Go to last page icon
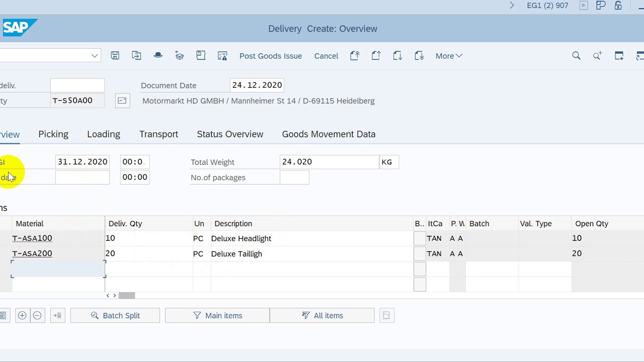Screen dimensions: 644x362 (419, 56)
